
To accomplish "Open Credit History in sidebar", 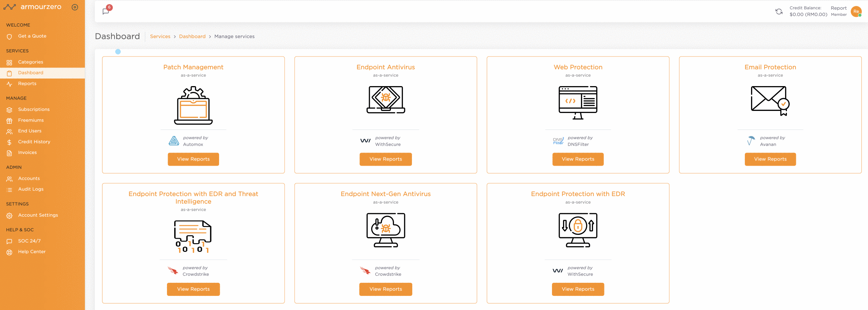I will (x=42, y=142).
